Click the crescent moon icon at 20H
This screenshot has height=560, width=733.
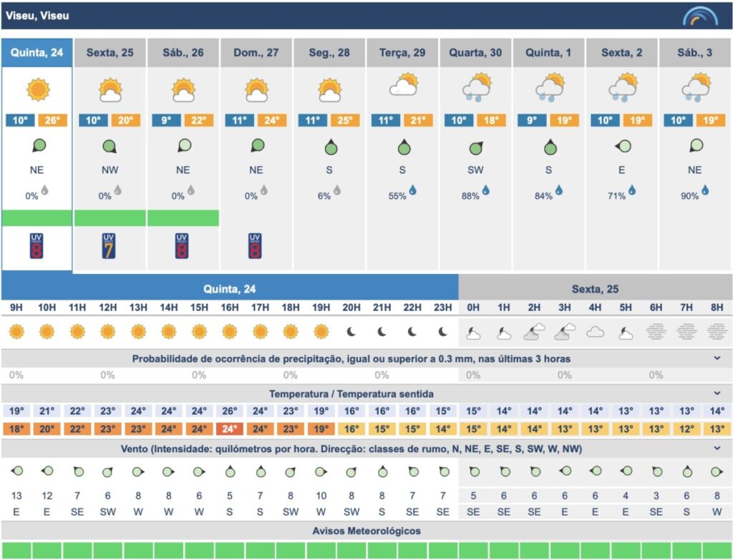pyautogui.click(x=351, y=332)
